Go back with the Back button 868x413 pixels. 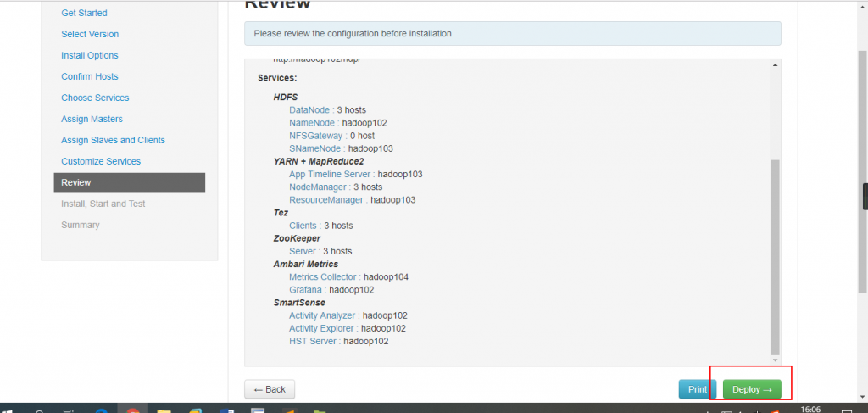pyautogui.click(x=270, y=389)
